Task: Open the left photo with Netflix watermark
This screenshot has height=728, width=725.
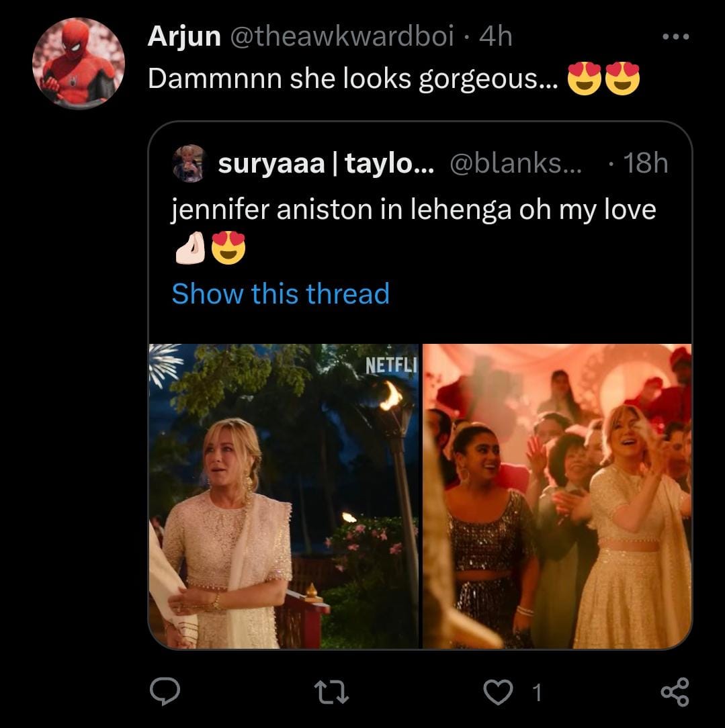Action: 283,496
